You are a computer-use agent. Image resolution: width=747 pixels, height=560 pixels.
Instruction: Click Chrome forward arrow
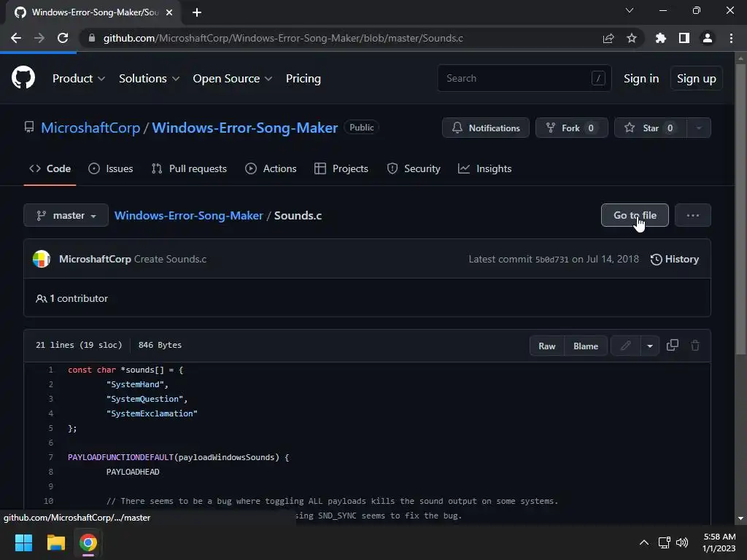[39, 38]
